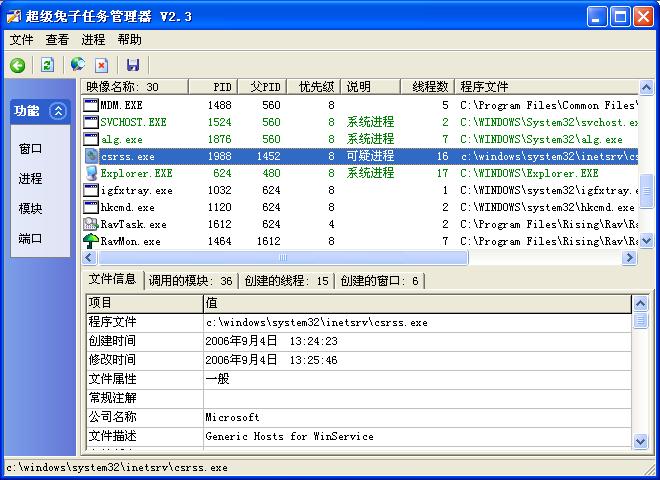The height and width of the screenshot is (480, 660).
Task: Select the csrss.exe process name
Action: click(128, 157)
